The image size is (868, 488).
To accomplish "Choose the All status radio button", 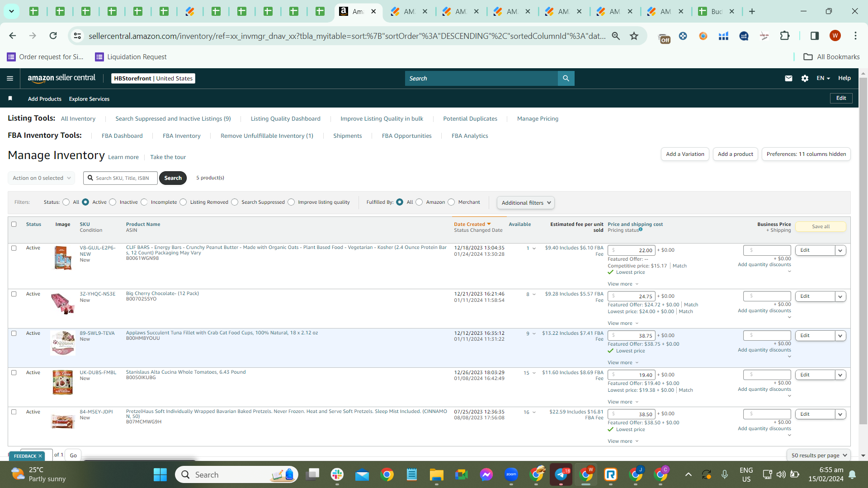I will [66, 202].
